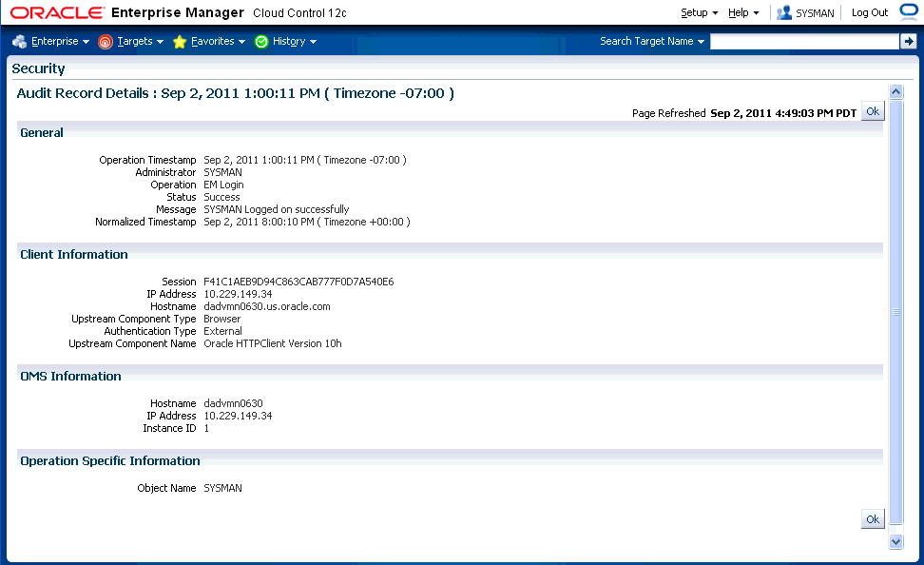Screen dimensions: 924x565
Task: Click the OMS Information IP Address value
Action: coord(238,416)
